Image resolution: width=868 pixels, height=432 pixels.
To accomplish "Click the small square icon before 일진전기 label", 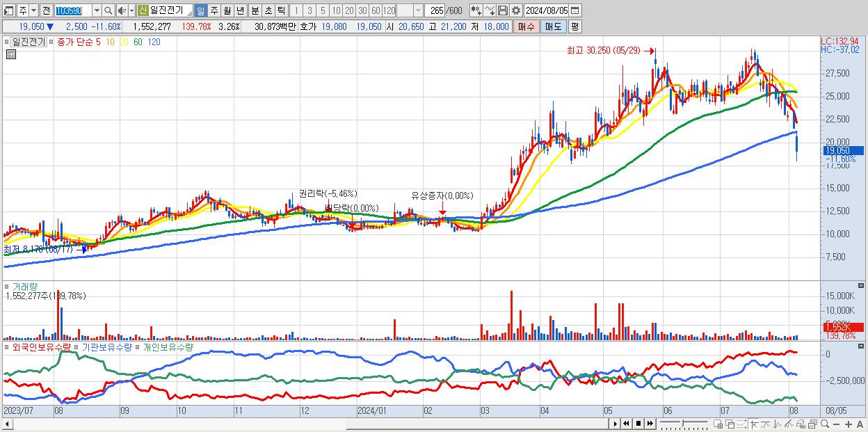I will [x=7, y=42].
